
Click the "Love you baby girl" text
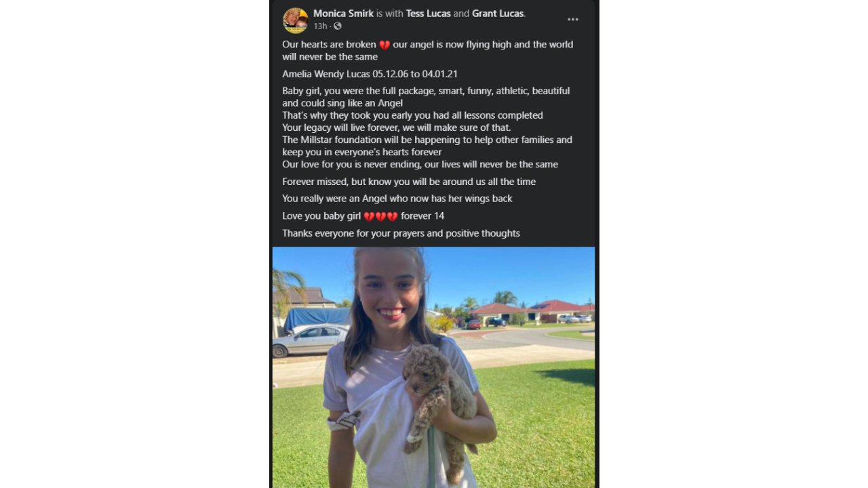[321, 216]
